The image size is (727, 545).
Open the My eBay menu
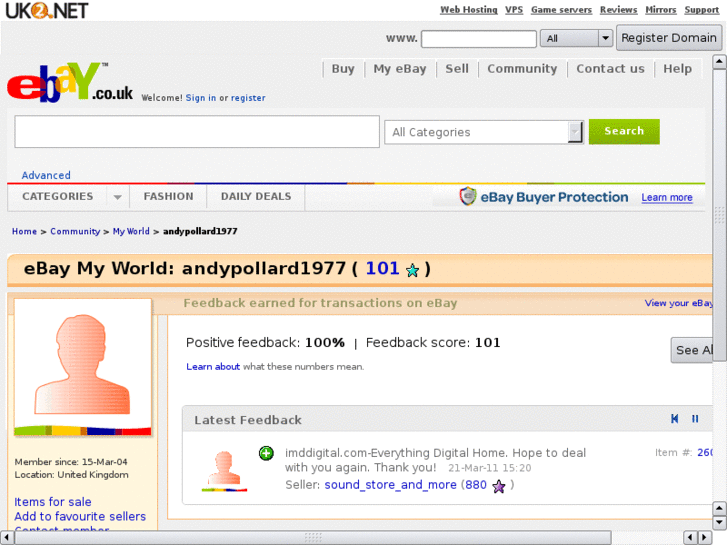(400, 69)
